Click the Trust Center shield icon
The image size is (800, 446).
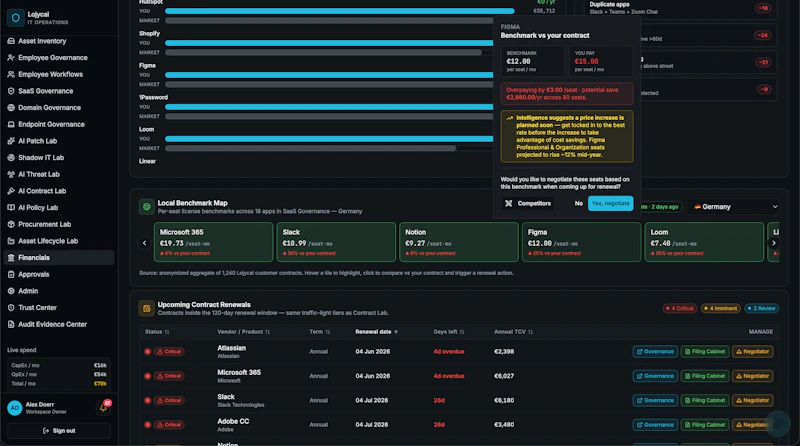click(11, 308)
